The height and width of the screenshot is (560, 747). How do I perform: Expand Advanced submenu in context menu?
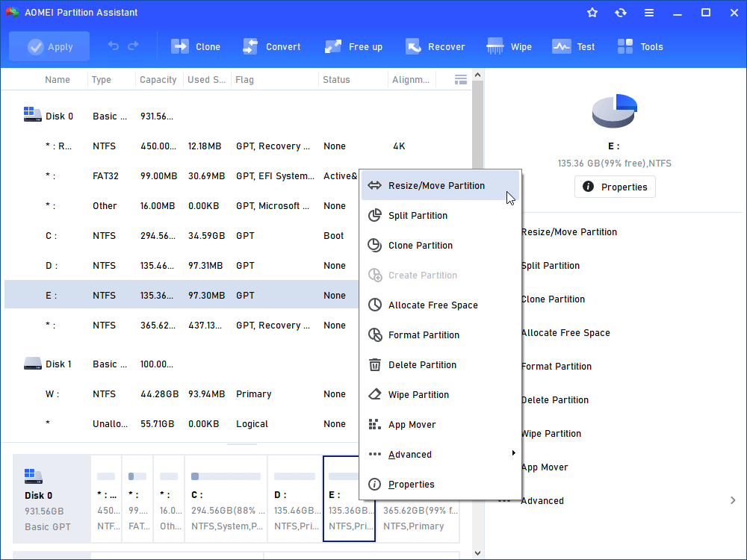(440, 455)
